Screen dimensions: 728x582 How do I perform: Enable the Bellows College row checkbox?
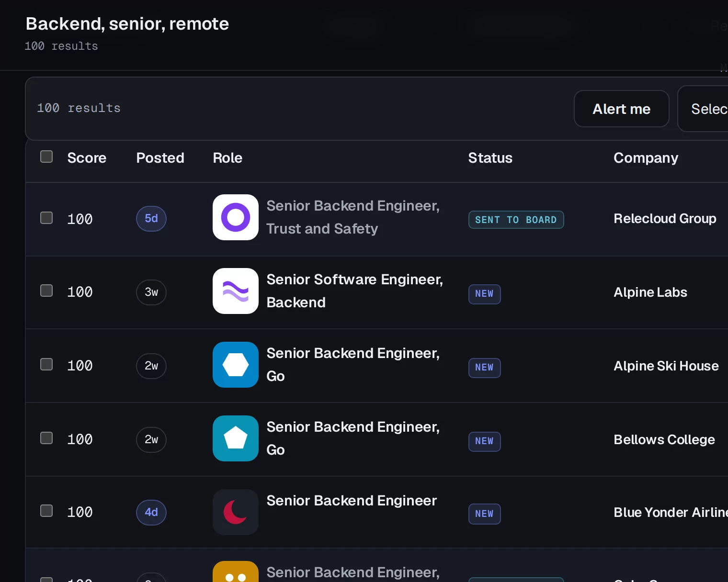(46, 438)
